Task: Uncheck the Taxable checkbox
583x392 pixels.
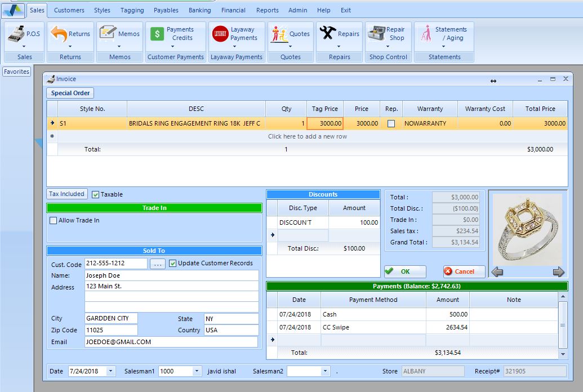Action: point(96,195)
